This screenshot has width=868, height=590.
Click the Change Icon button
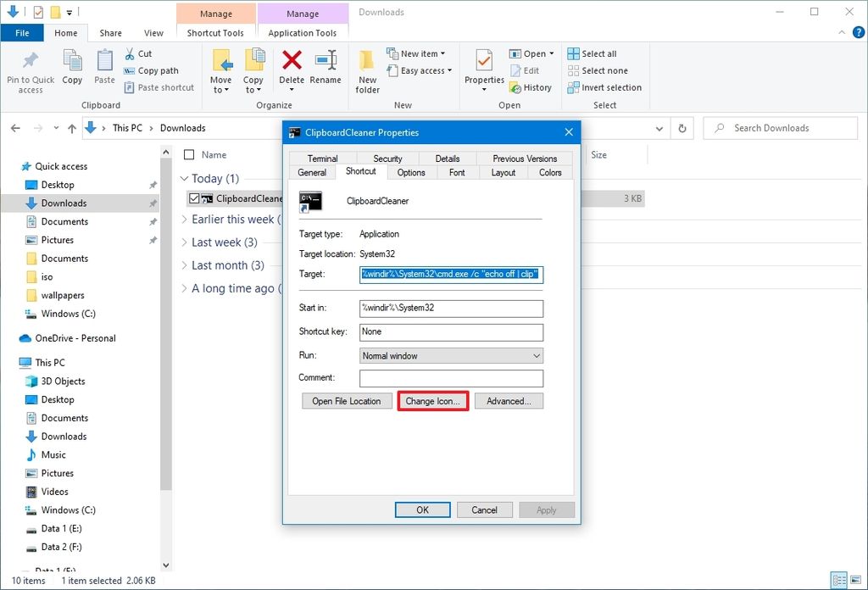pos(432,400)
